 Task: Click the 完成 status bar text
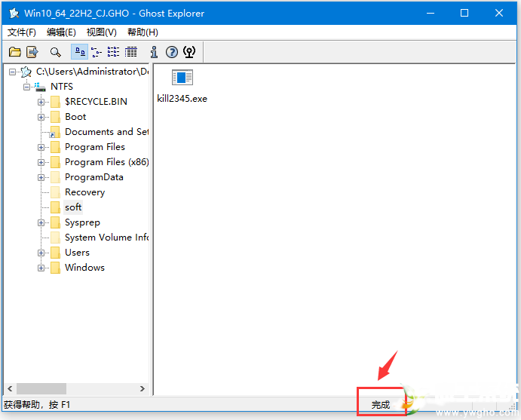[381, 405]
